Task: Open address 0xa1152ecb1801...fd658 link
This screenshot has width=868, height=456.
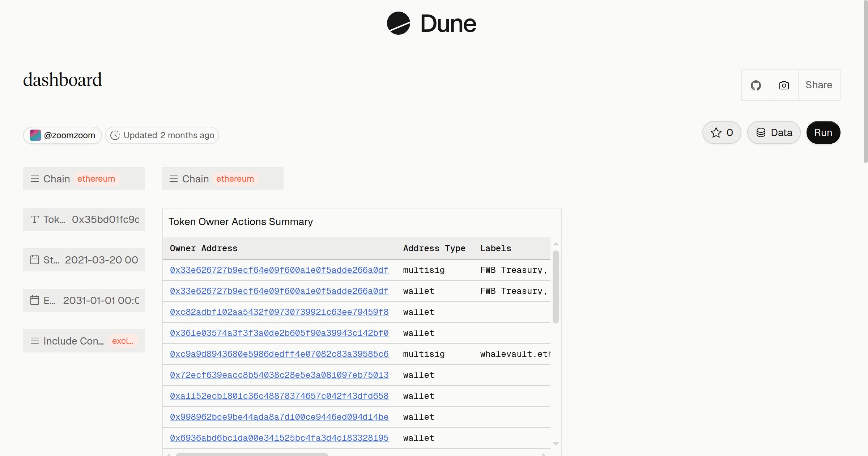Action: [x=279, y=396]
